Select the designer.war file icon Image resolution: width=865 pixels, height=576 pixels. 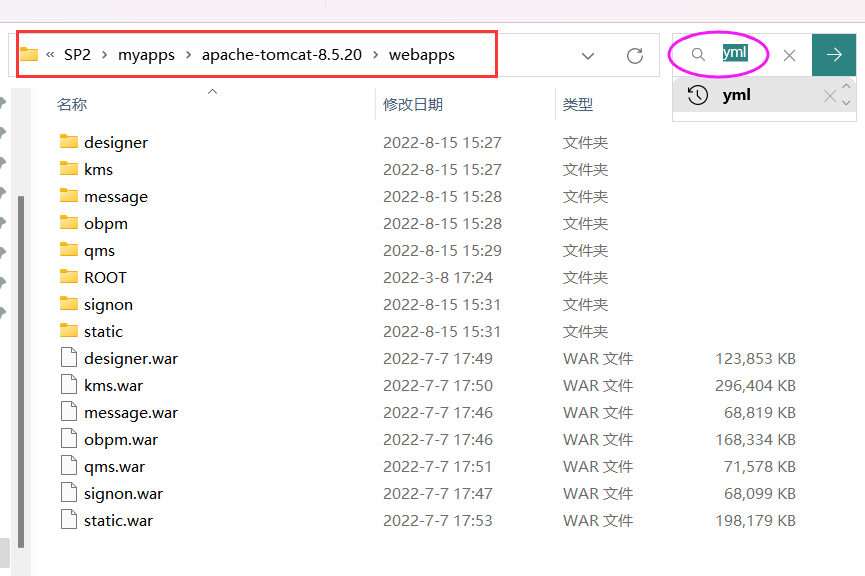(x=69, y=358)
